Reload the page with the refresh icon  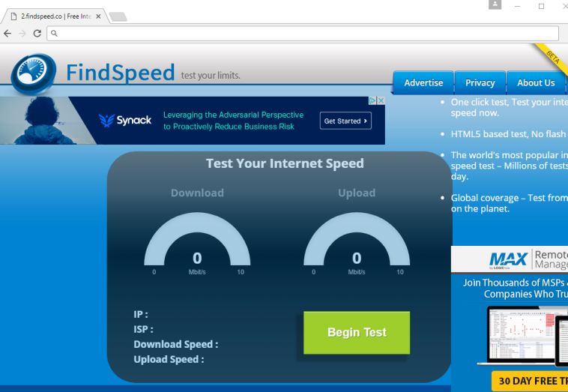(x=37, y=33)
